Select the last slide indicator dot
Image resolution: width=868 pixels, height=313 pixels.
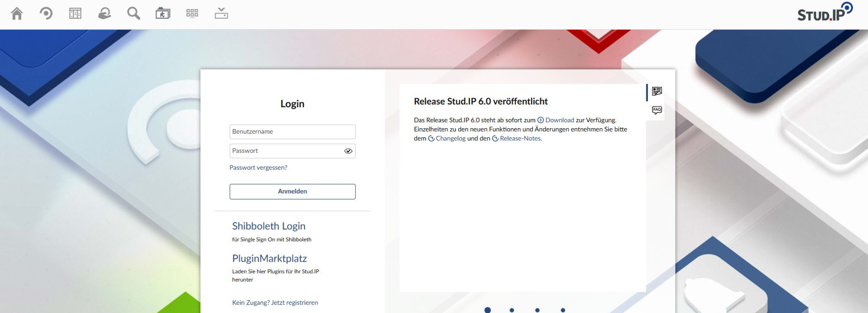click(x=563, y=310)
